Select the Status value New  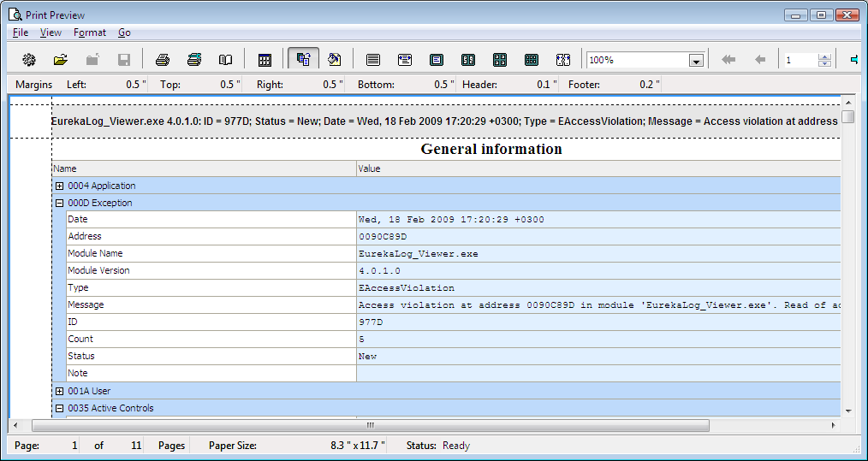tap(367, 357)
